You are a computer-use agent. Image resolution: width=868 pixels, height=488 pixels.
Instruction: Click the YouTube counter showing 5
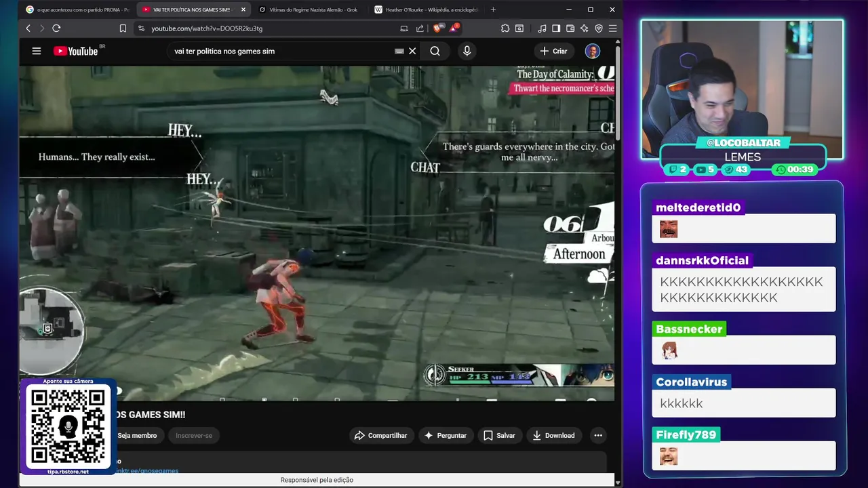[705, 169]
